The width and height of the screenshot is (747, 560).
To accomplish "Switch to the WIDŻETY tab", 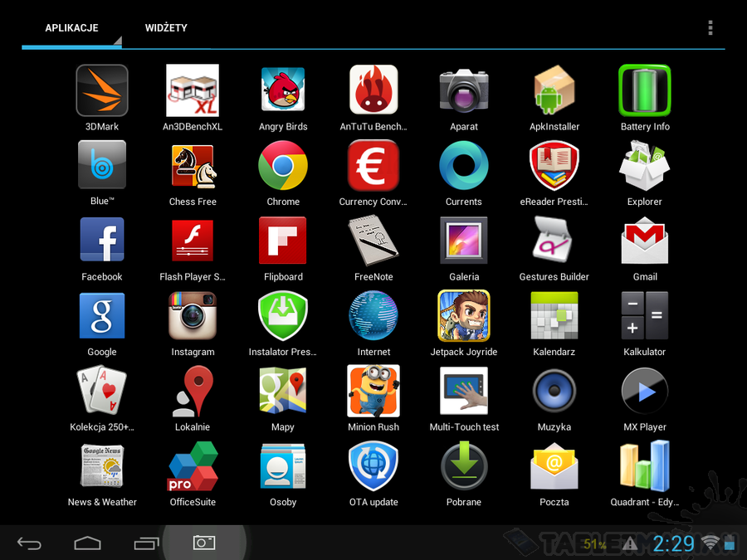I will coord(166,28).
